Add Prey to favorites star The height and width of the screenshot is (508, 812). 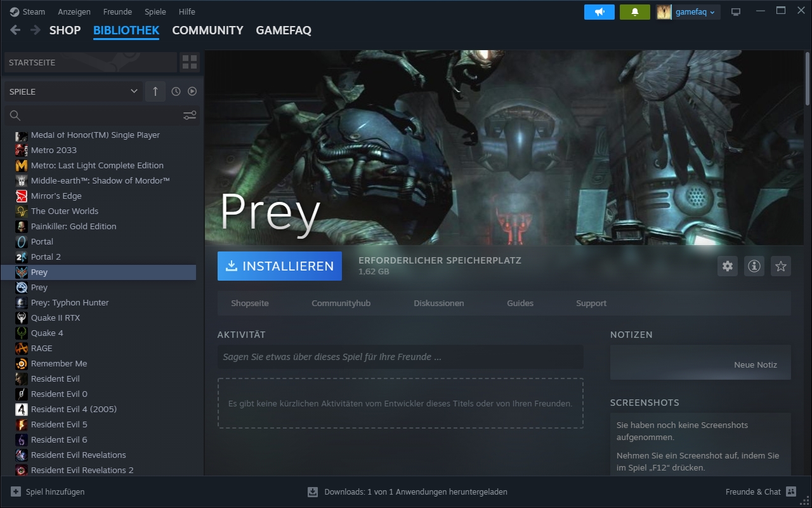point(781,266)
